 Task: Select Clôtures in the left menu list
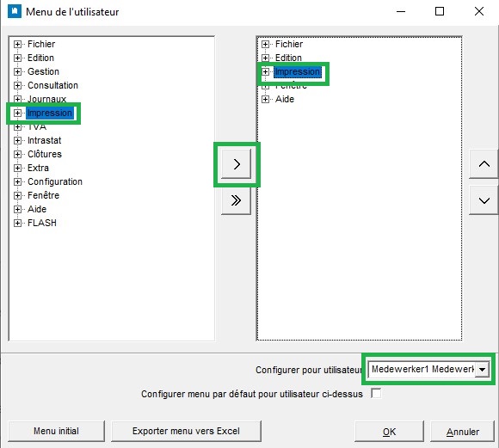pos(45,154)
